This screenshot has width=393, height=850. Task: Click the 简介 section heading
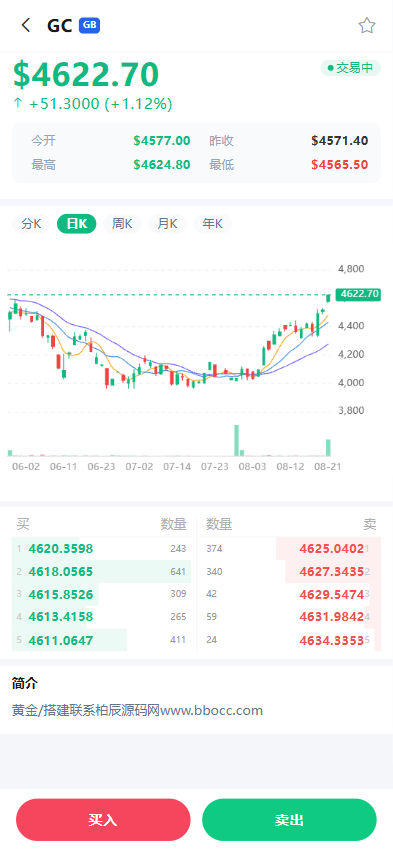(25, 684)
